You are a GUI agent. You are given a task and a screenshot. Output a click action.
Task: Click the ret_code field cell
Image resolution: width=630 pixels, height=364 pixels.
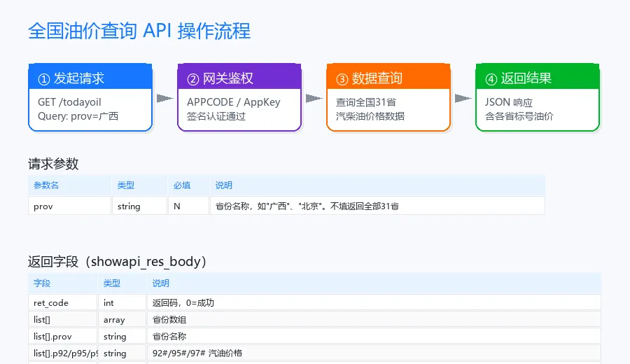63,302
